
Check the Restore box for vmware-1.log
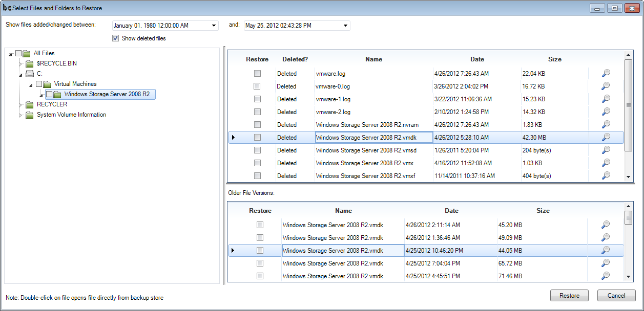coord(257,99)
